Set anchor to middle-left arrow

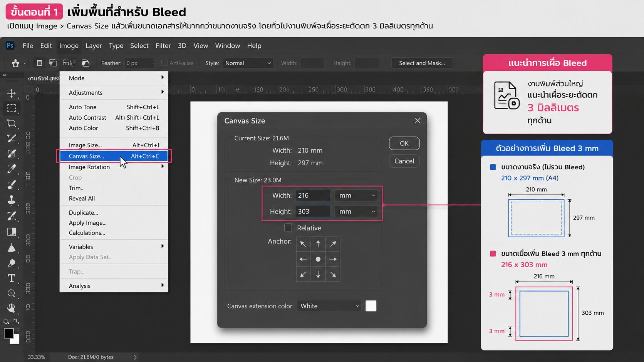click(303, 259)
